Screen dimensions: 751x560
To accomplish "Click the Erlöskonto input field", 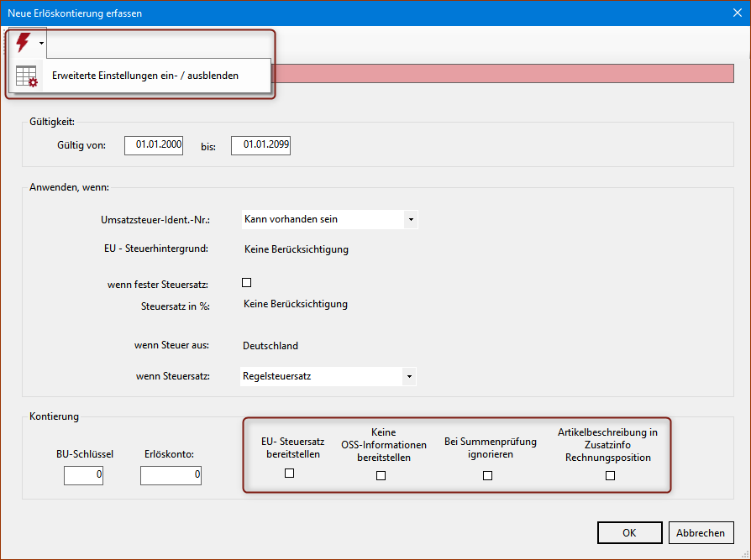I will click(171, 475).
